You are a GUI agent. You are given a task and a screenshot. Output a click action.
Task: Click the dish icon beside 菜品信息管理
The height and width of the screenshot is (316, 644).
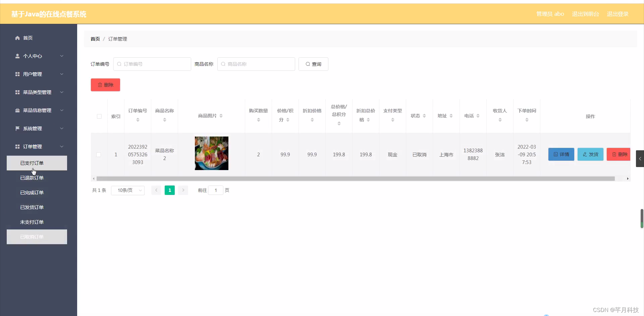click(x=17, y=110)
